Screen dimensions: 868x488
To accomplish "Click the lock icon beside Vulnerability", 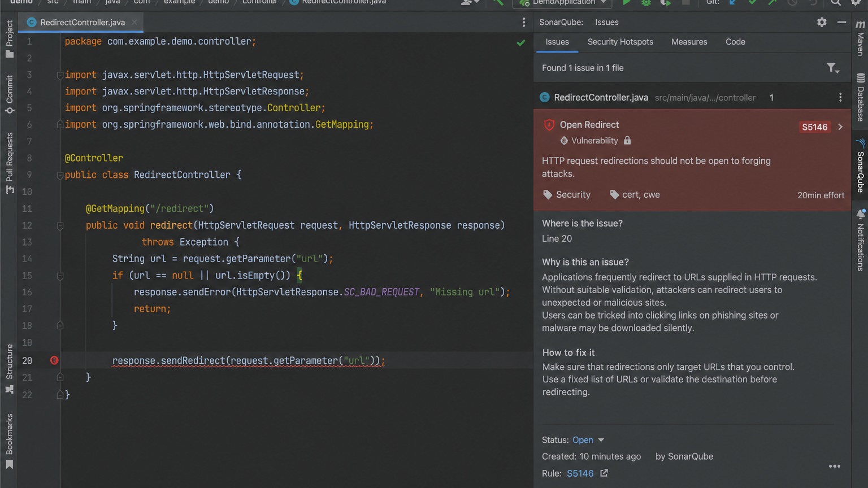I will pos(627,140).
